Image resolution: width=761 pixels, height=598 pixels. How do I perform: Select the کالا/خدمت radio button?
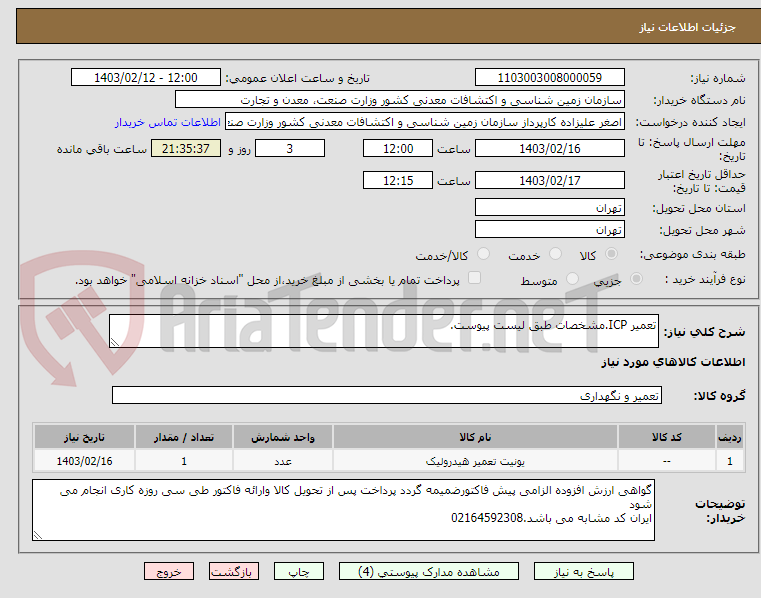(483, 254)
